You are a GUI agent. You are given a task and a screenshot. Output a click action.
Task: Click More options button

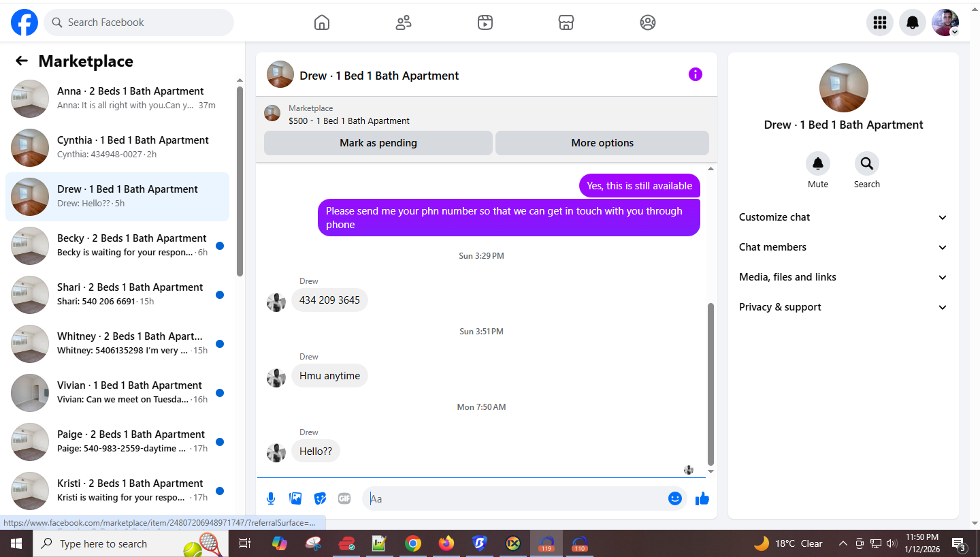(602, 143)
